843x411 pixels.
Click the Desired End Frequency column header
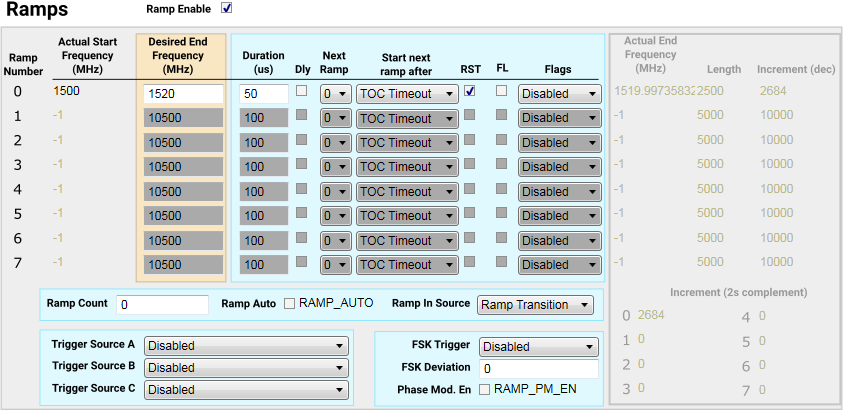coord(177,55)
